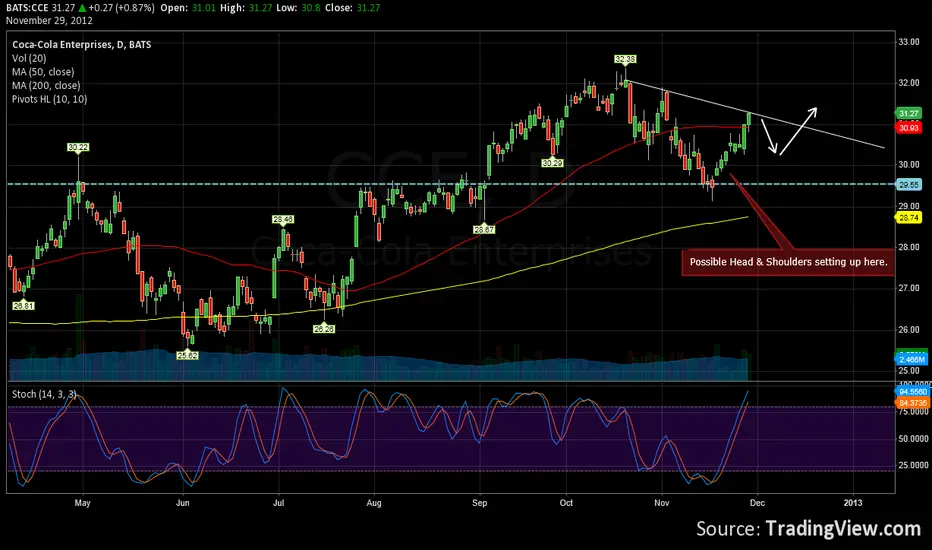
Task: Click the Stoch (14, 3, 3) label
Action: pyautogui.click(x=44, y=394)
